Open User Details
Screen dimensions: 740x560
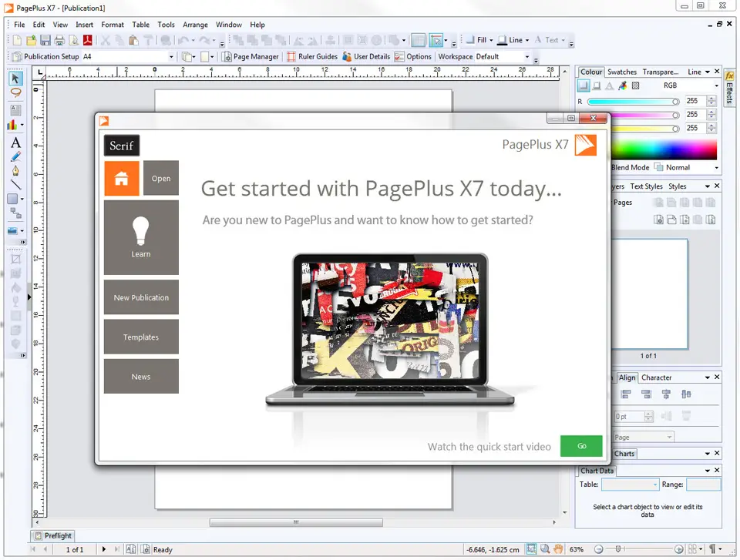[x=366, y=56]
